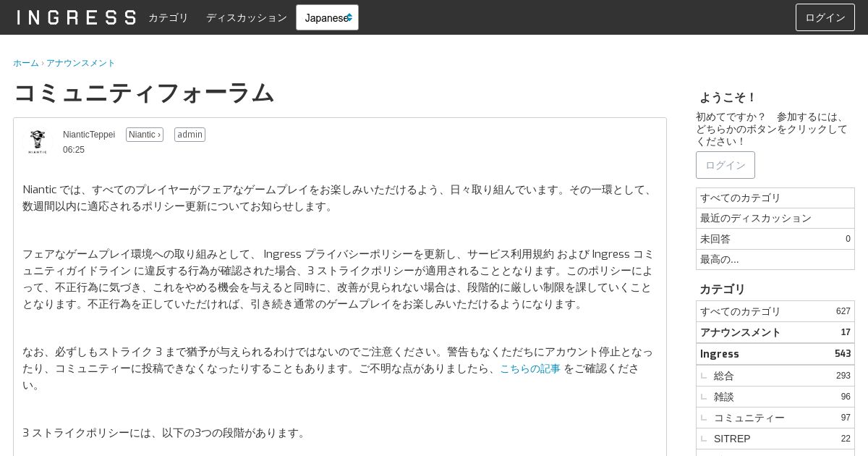Open the アナウンスメント breadcrumb link
The image size is (868, 456).
pyautogui.click(x=81, y=63)
